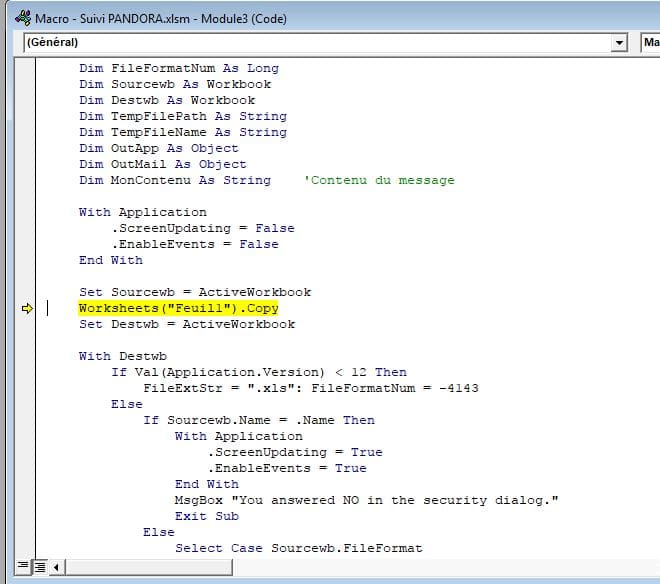Click the Select Case Sourcewb.FileFormat line

298,548
